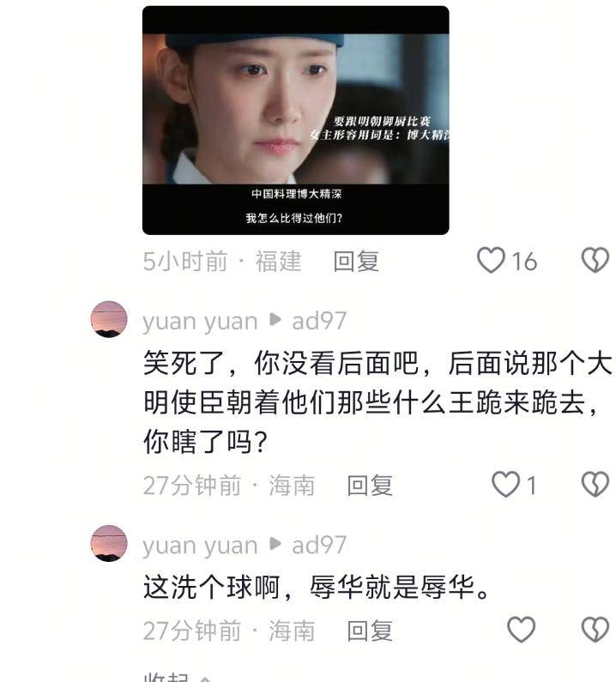Dislike the image comment from 福建
Screen dimensions: 616x682
(595, 260)
